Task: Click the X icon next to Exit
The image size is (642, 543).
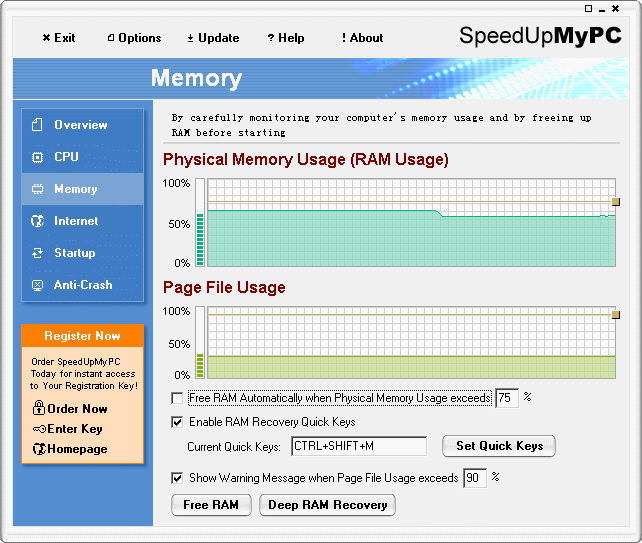Action: [x=46, y=38]
